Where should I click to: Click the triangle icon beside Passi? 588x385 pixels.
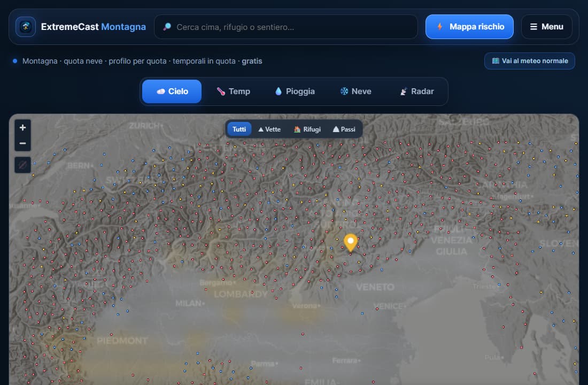[336, 129]
